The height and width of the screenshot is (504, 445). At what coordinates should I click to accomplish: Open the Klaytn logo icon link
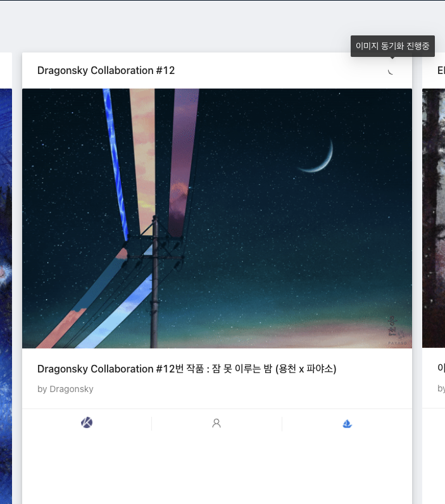pos(87,422)
